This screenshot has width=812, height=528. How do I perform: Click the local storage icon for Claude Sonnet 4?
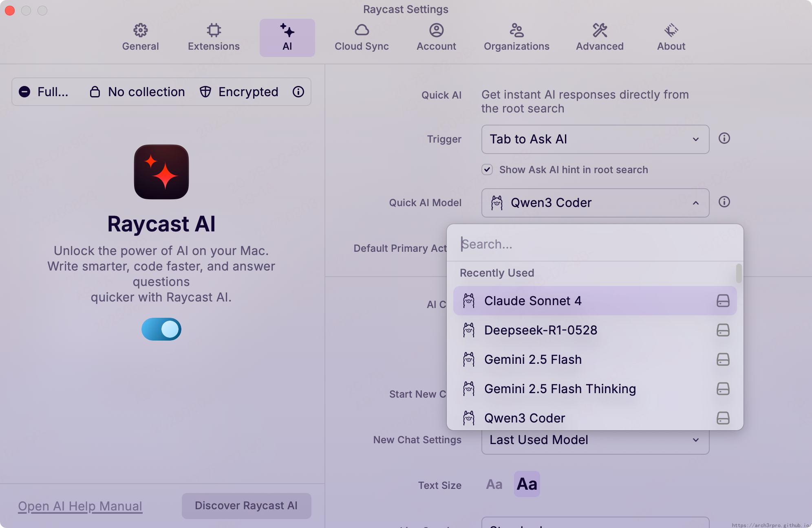pyautogui.click(x=723, y=301)
